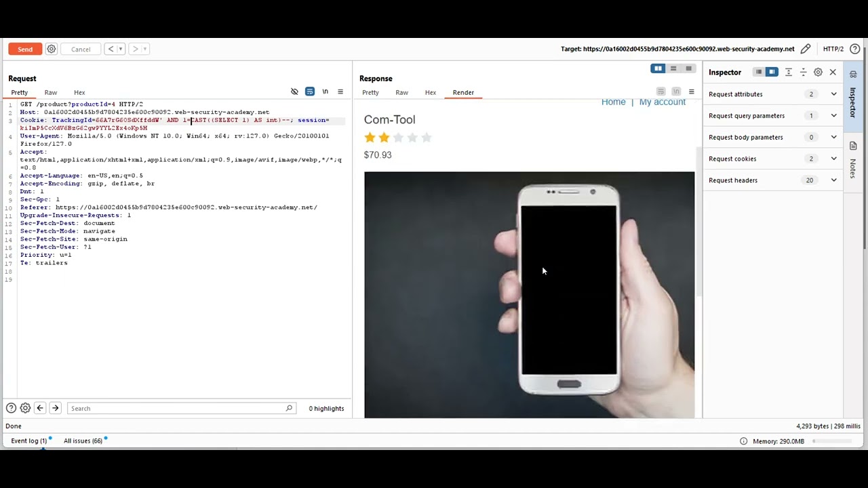The width and height of the screenshot is (868, 488).
Task: Open Inspector settings gear icon
Action: tap(818, 72)
